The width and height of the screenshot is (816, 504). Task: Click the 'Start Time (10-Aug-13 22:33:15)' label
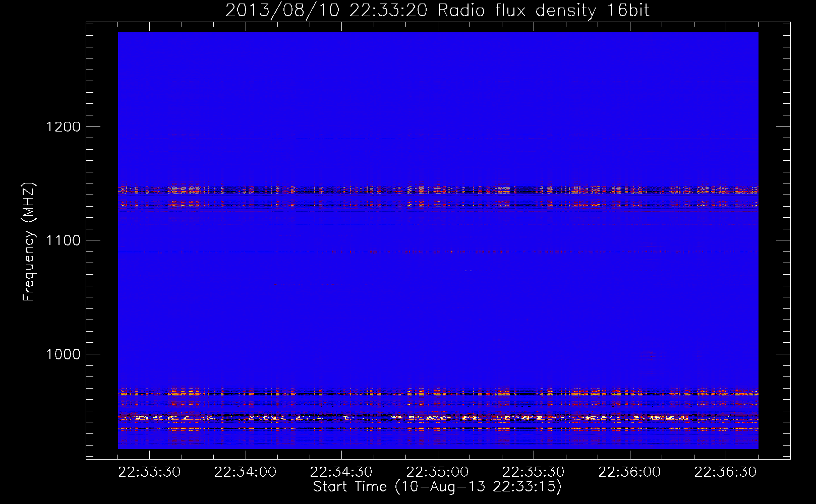point(437,487)
